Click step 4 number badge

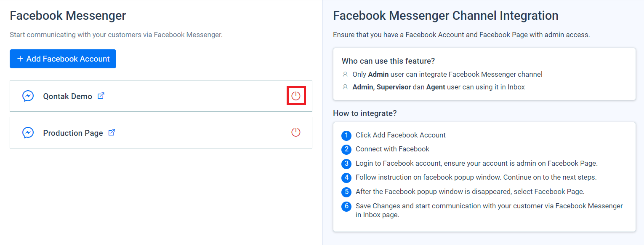(x=346, y=178)
